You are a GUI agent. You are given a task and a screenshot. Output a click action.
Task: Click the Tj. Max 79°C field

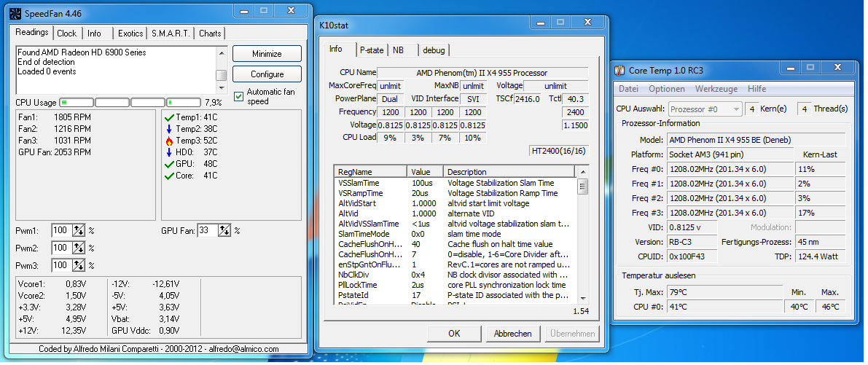pos(724,292)
